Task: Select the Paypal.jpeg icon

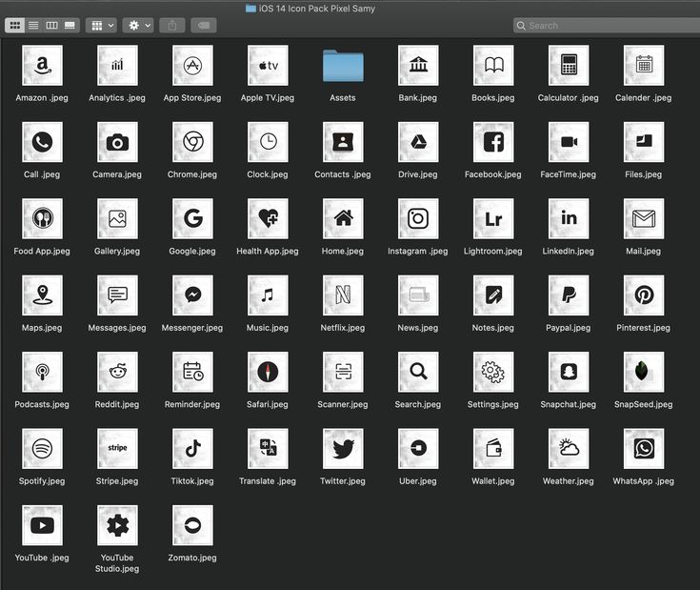Action: point(569,295)
